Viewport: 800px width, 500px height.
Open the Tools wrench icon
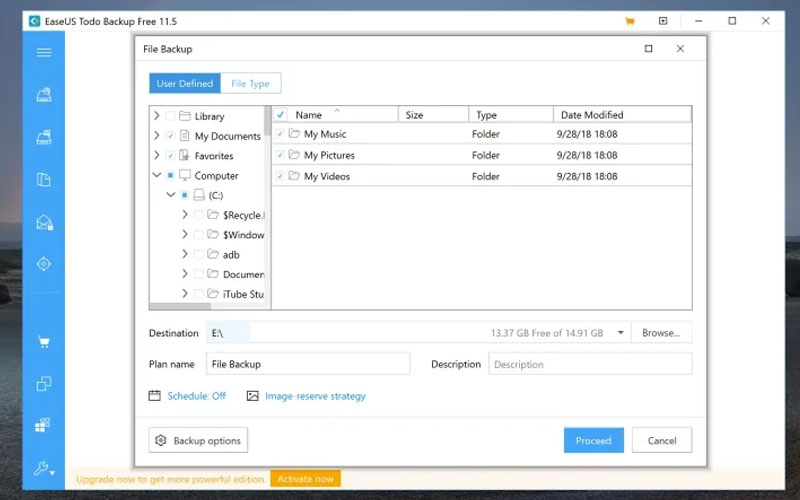44,468
